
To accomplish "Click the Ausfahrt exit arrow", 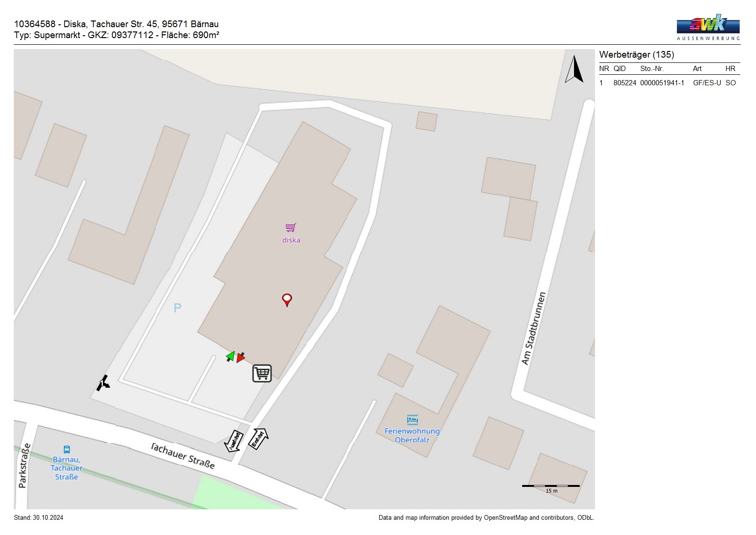I will coord(233,441).
